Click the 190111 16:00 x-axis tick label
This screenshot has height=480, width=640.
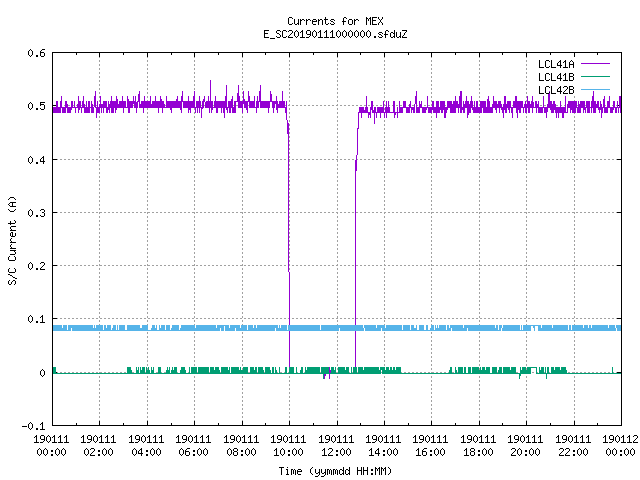click(x=431, y=446)
